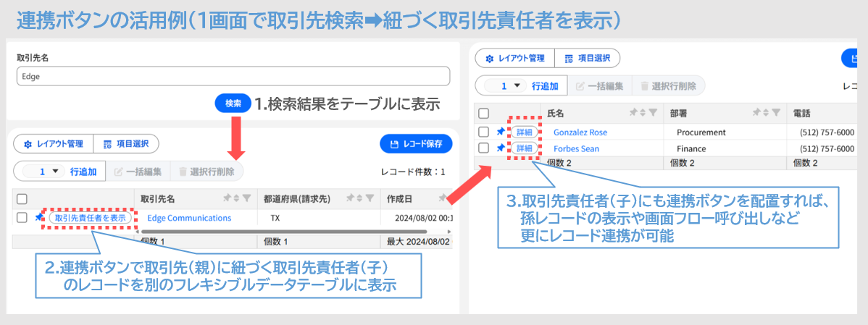868x325 pixels.
Task: Click filter icon in 氏名 column header
Action: pos(654,113)
